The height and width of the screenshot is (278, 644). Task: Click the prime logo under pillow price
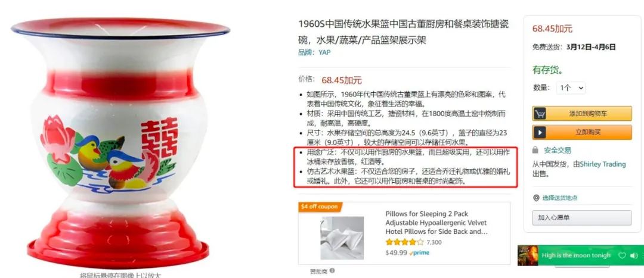[419, 252]
